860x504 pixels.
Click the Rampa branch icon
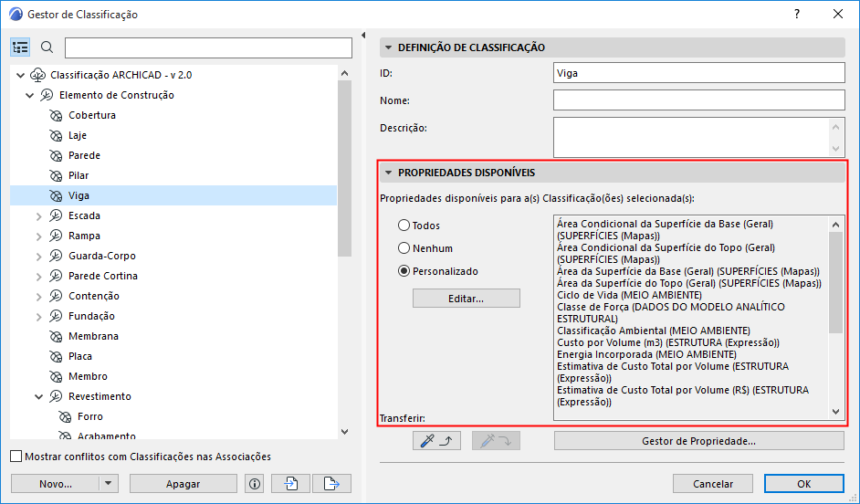[x=56, y=236]
